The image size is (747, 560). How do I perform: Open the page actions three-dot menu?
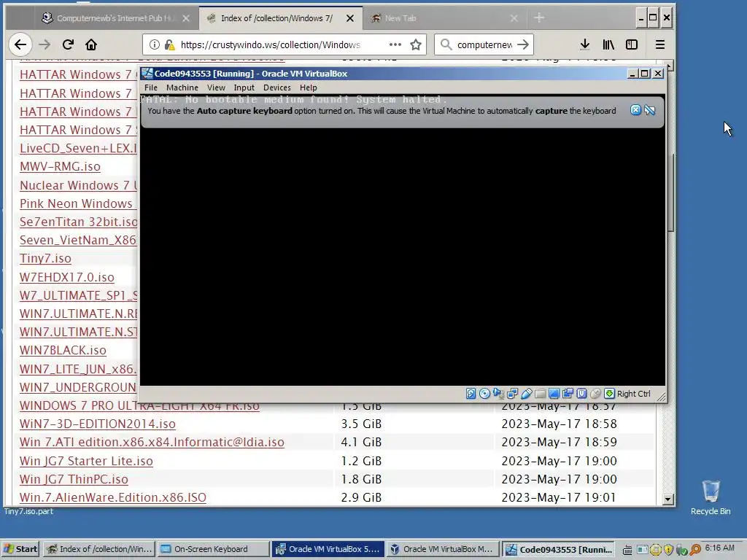click(x=395, y=44)
